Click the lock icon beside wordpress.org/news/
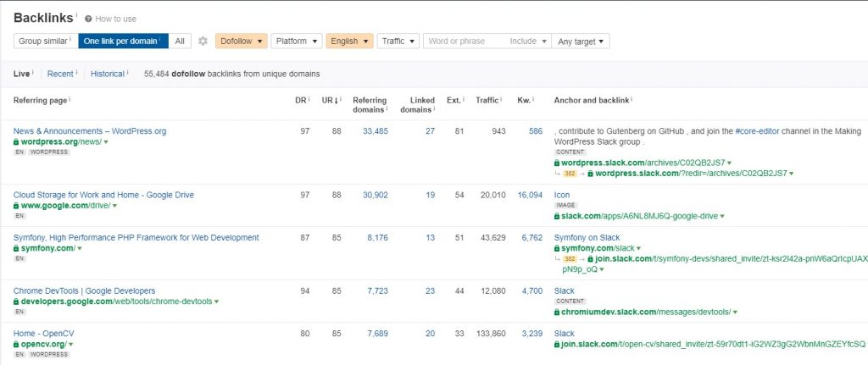 pos(17,142)
